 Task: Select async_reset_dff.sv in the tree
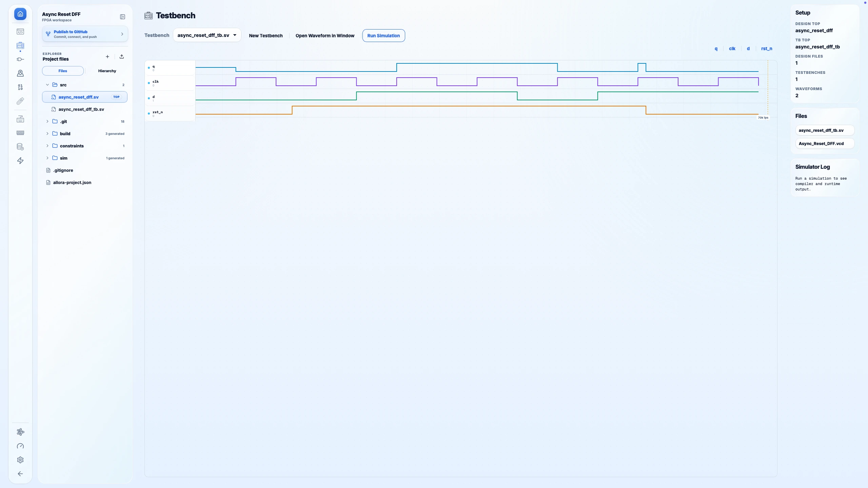(85, 97)
